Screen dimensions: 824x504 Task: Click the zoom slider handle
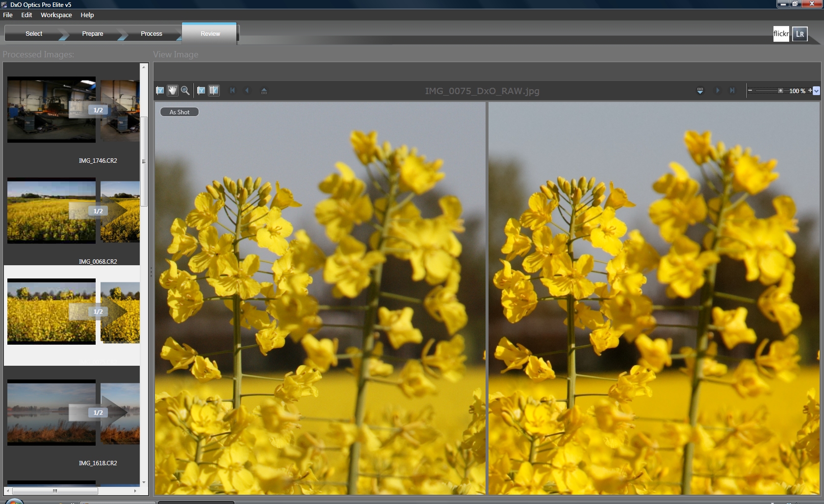point(780,91)
